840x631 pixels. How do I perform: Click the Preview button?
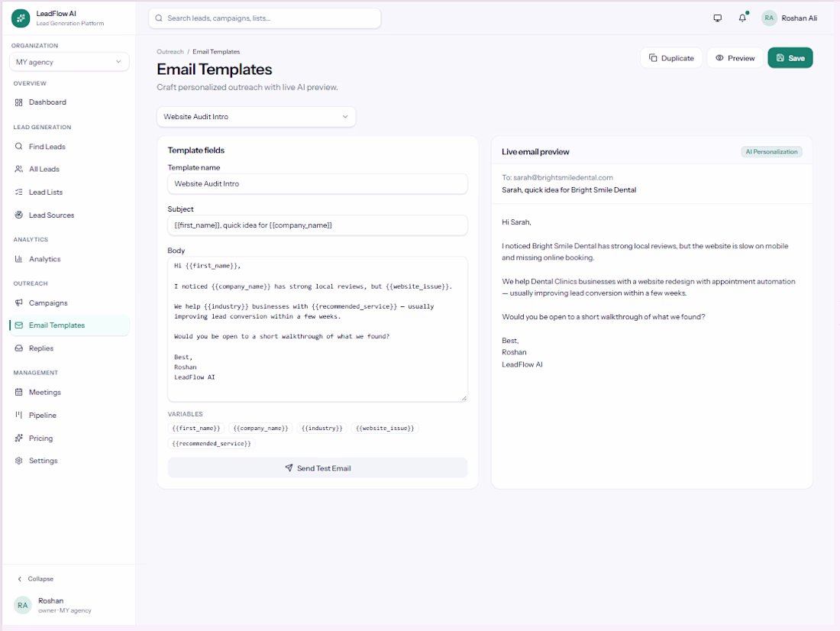(x=735, y=58)
